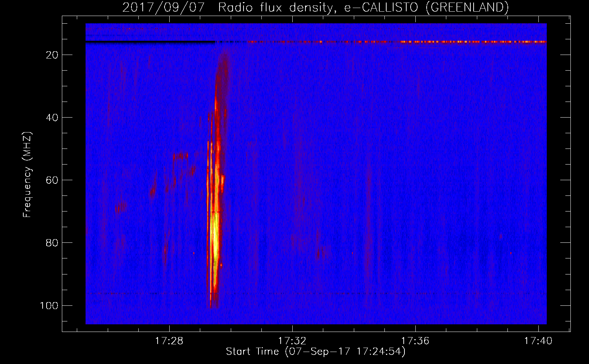Viewport: 589px width, 364px height.
Task: Click the 17:36 time axis label
Action: [415, 341]
